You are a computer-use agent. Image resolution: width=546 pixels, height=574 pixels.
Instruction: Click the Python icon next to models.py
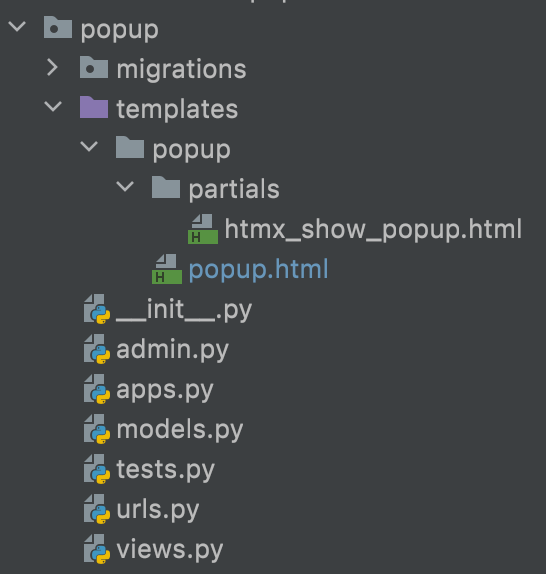point(97,429)
